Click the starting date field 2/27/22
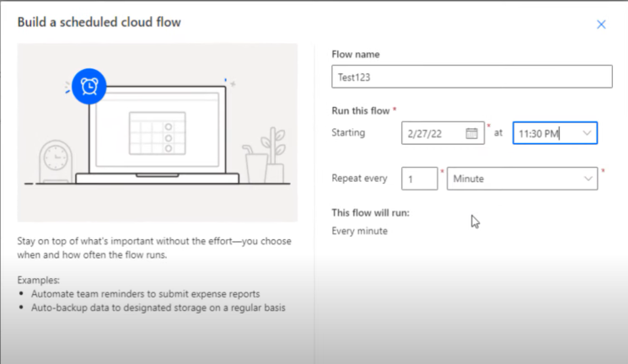The image size is (628, 364). (x=443, y=133)
